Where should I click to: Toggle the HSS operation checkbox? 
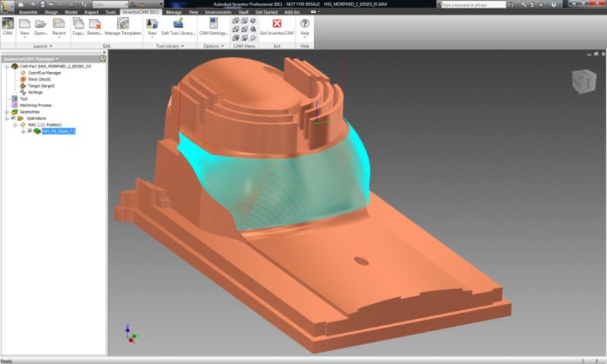(30, 131)
